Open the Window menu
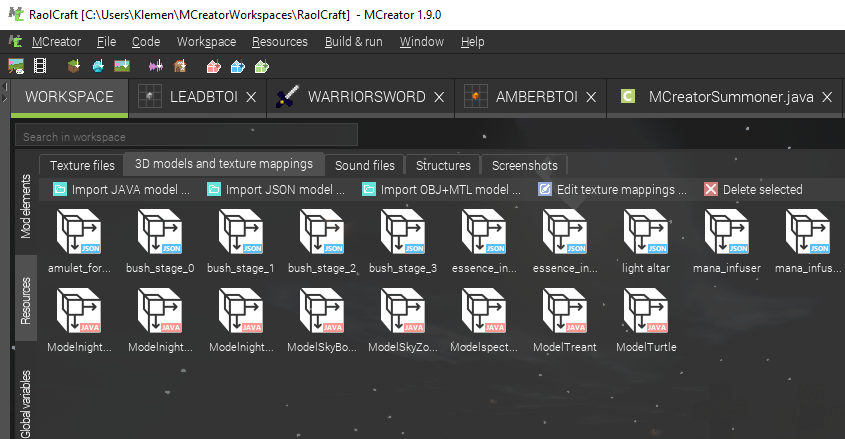The height and width of the screenshot is (439, 845). (x=421, y=41)
